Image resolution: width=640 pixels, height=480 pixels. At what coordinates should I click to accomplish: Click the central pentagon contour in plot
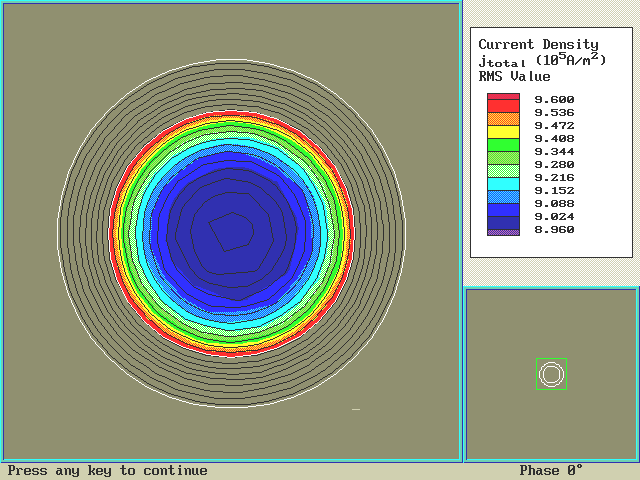pos(231,231)
